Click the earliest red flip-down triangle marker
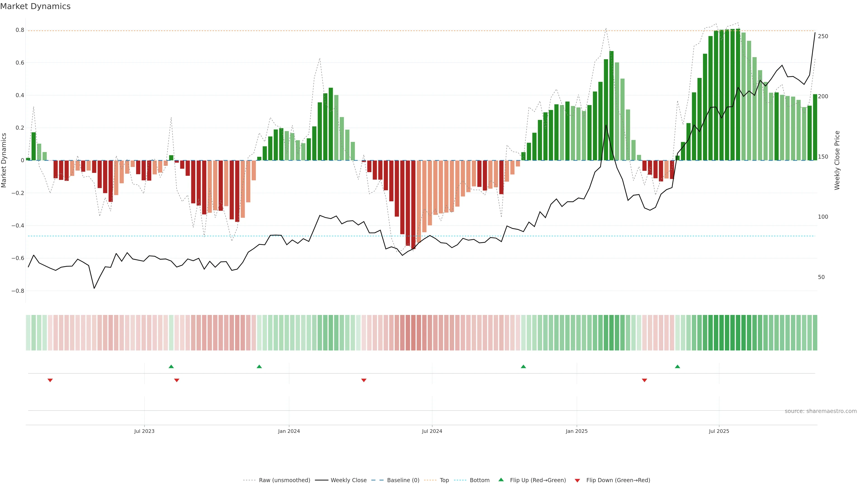Image resolution: width=868 pixels, height=488 pixels. [x=50, y=380]
